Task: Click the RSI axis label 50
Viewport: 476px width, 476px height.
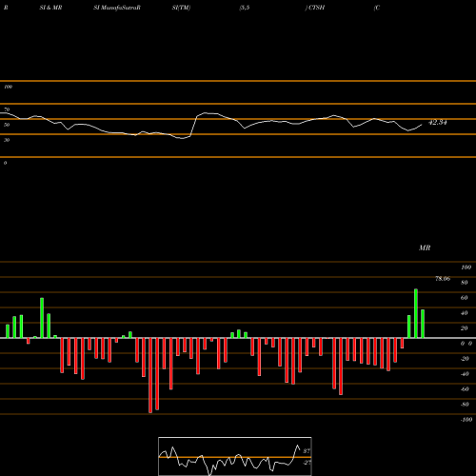Action: pyautogui.click(x=7, y=125)
